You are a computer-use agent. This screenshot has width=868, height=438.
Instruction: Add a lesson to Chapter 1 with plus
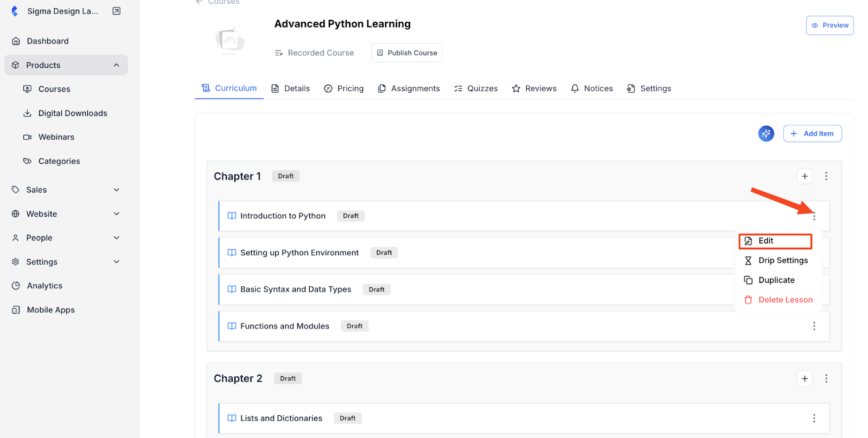point(805,176)
